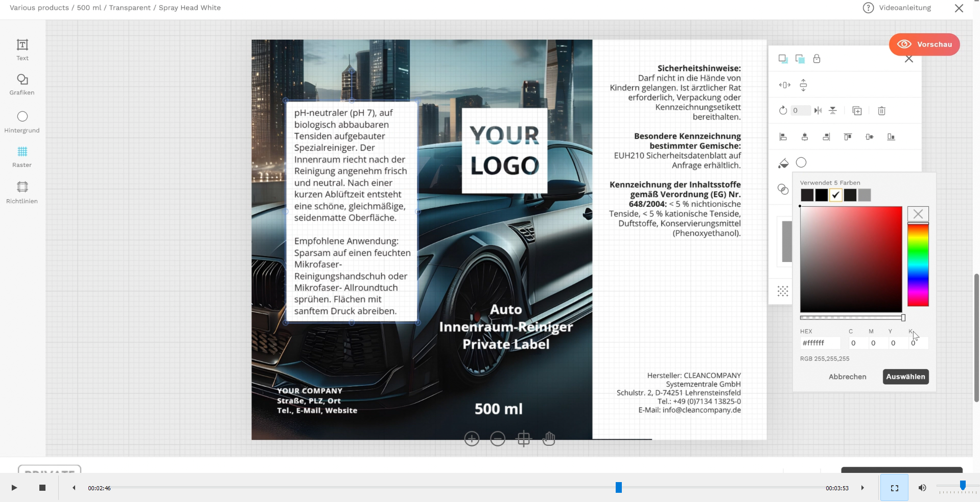Toggle the front layer order icon
The height and width of the screenshot is (502, 980).
point(783,59)
